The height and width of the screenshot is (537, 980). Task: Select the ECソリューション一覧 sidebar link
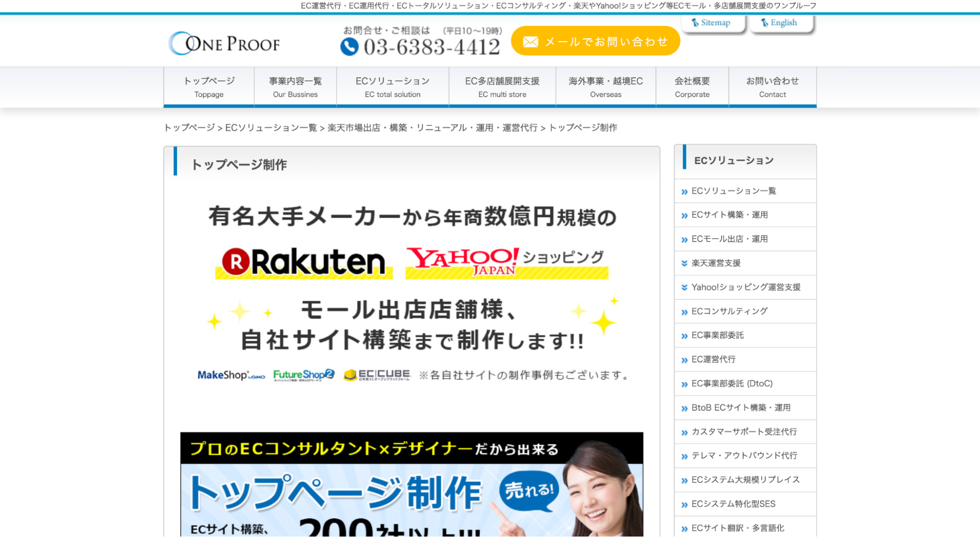coord(733,191)
